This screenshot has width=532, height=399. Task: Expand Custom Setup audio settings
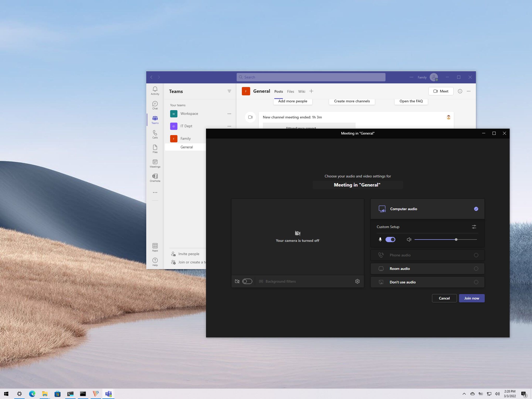(474, 227)
